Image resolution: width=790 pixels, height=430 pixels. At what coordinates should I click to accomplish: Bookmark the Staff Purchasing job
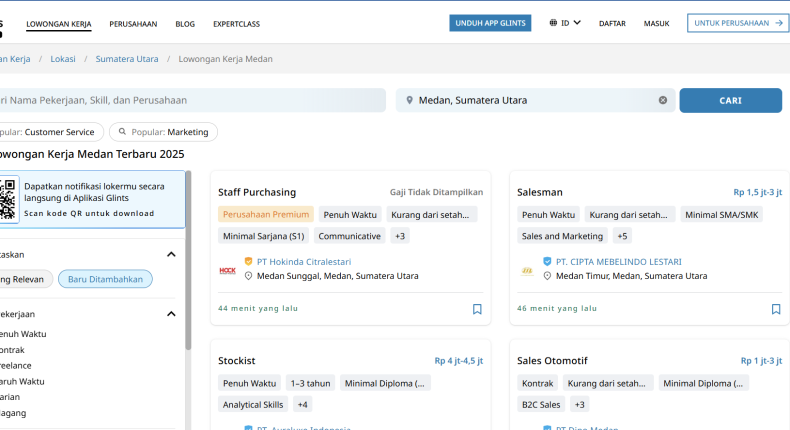pyautogui.click(x=477, y=309)
